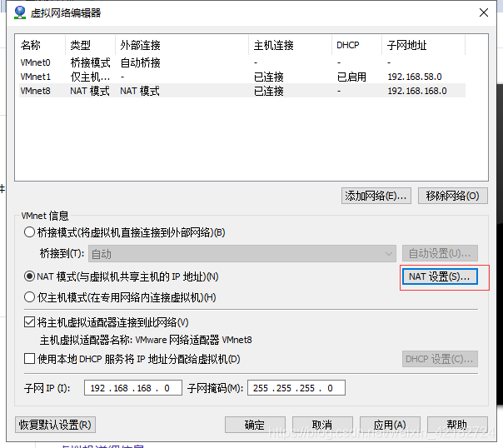The height and width of the screenshot is (448, 503).
Task: Open 帮助 button
Action: (457, 425)
